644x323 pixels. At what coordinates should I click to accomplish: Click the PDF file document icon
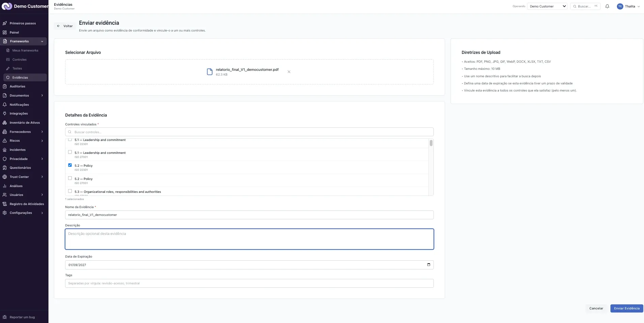coord(210,72)
